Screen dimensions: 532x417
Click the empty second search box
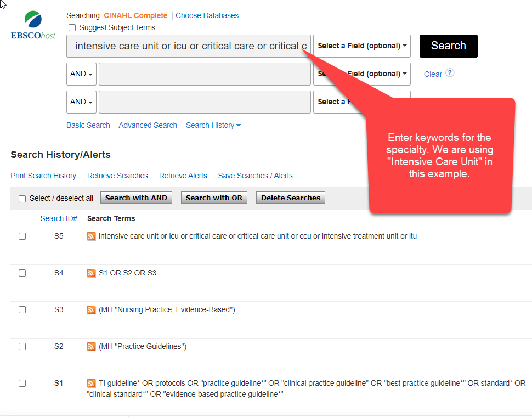pyautogui.click(x=205, y=74)
